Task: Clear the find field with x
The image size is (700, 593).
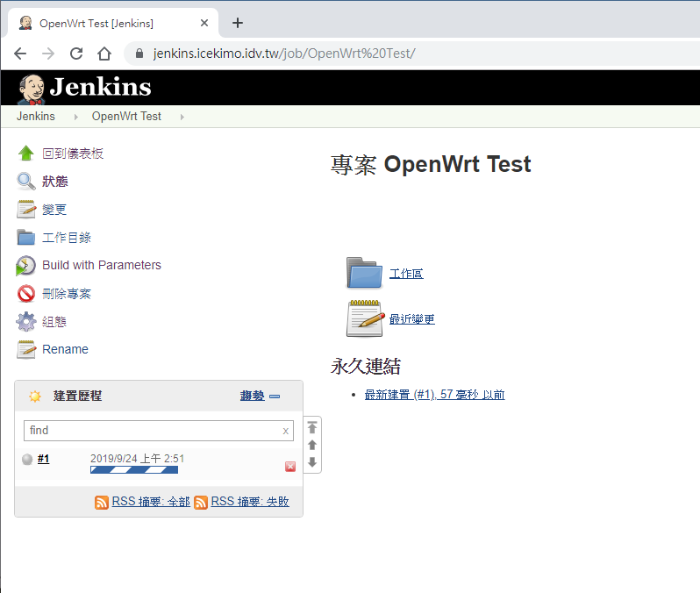Action: click(x=285, y=431)
